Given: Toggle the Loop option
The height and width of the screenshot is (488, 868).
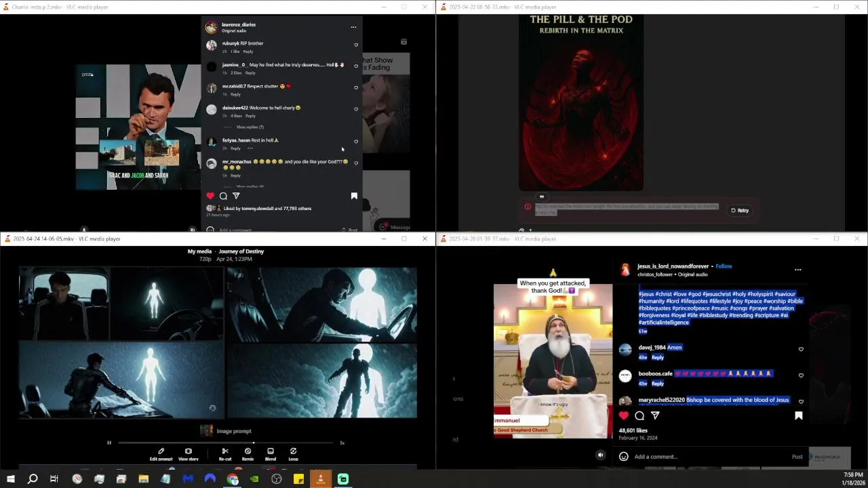Looking at the screenshot, I should click(293, 454).
